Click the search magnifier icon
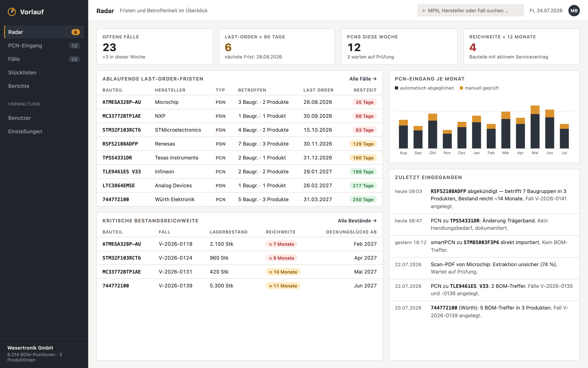Viewport: 588px width, 368px height. coord(423,11)
